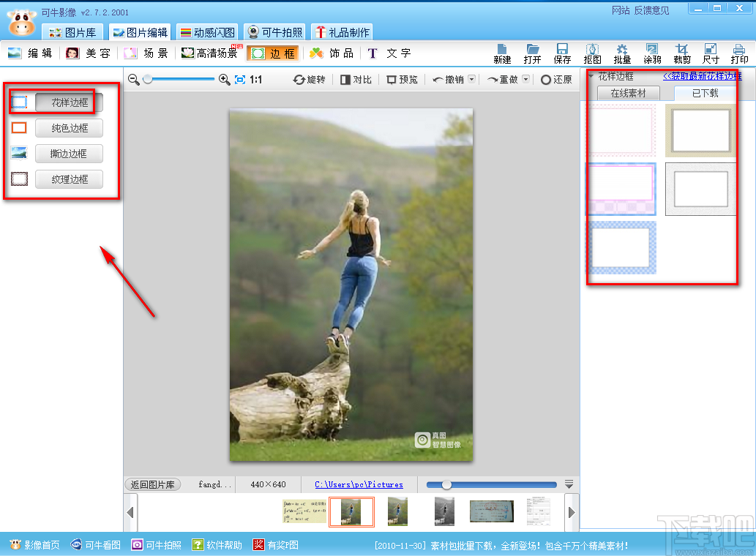756x556 pixels.
Task: Click the 保存 save icon
Action: point(562,54)
